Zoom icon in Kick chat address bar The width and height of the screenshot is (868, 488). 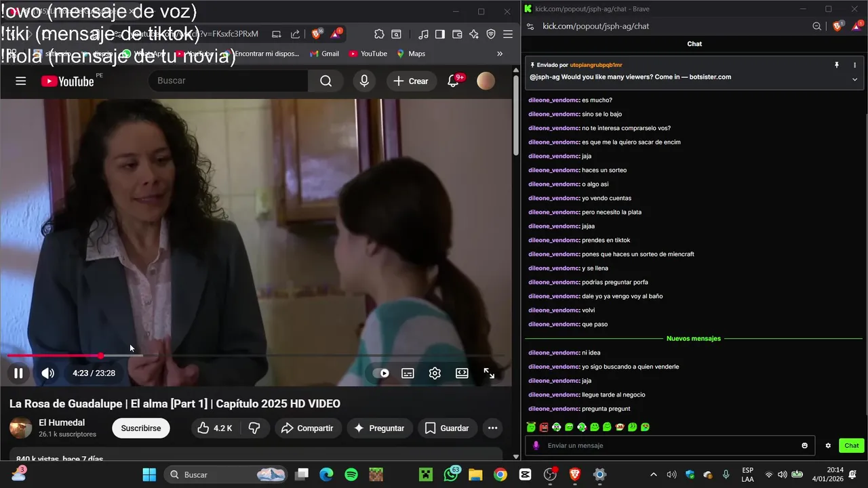[817, 26]
